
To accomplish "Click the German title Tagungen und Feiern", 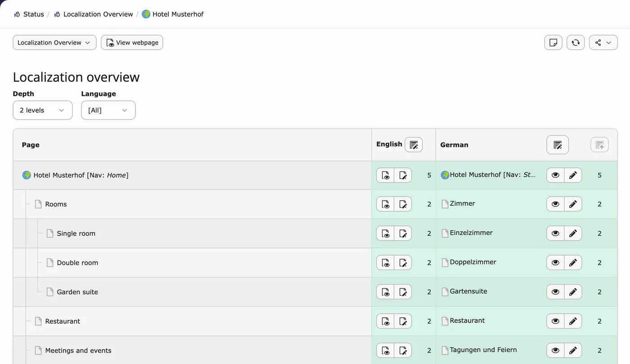I will coord(483,350).
